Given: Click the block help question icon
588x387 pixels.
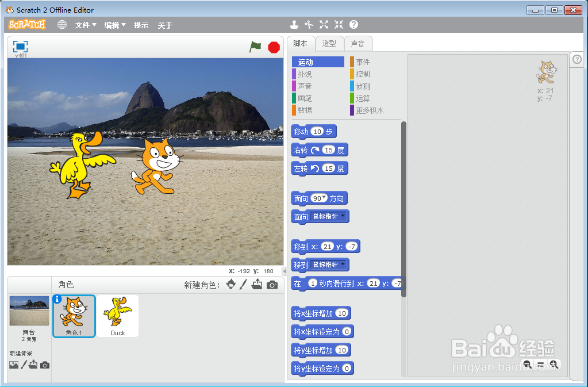Looking at the screenshot, I should (353, 25).
